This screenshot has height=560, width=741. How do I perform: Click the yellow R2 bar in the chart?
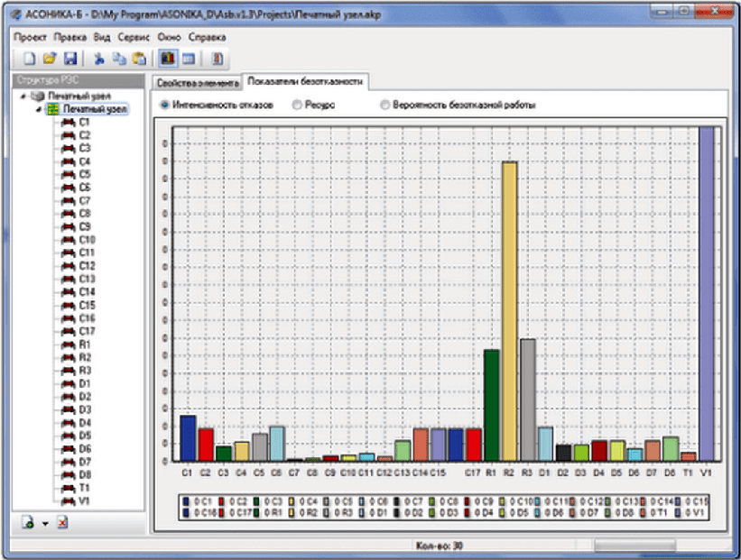[509, 311]
